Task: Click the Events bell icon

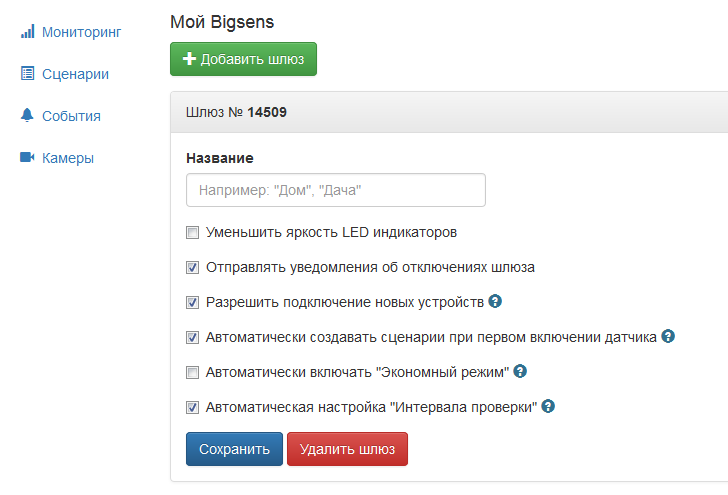Action: (x=27, y=116)
